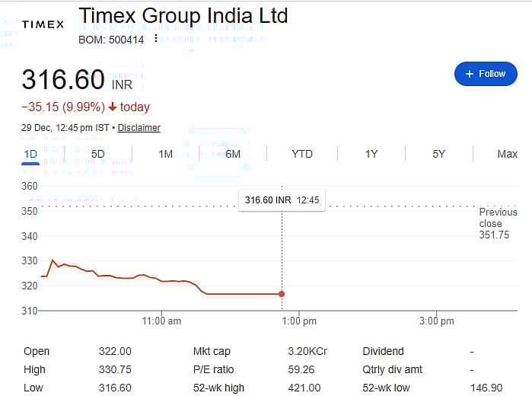Screen dimensions: 532x396
Task: Click the Timex Group India Ltd title
Action: (183, 16)
